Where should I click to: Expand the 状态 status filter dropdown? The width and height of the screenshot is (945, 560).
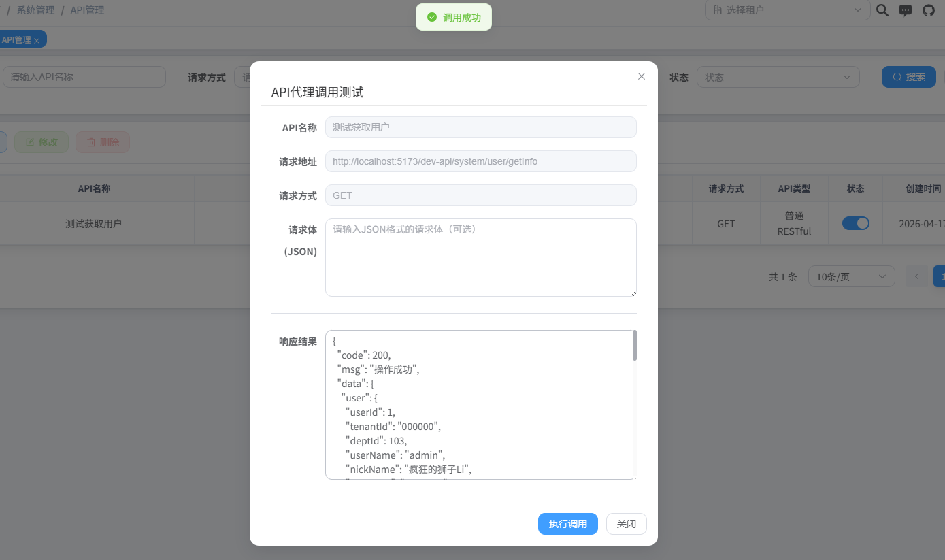tap(778, 77)
